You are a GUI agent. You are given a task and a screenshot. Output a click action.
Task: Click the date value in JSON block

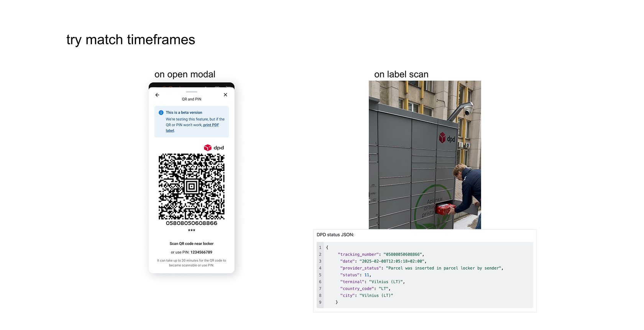pos(391,261)
